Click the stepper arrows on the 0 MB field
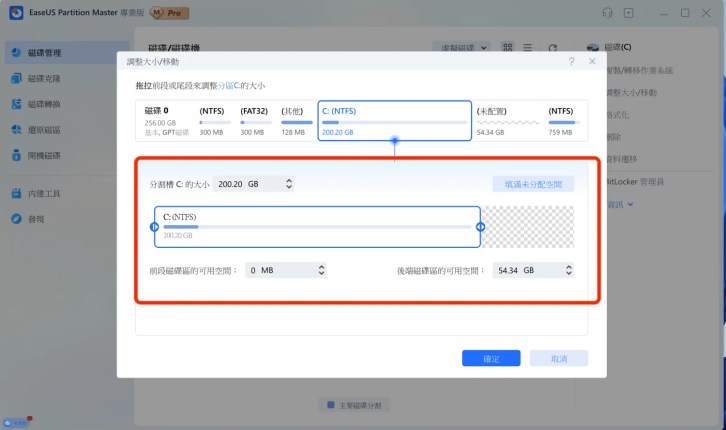This screenshot has width=726, height=430. pyautogui.click(x=321, y=270)
